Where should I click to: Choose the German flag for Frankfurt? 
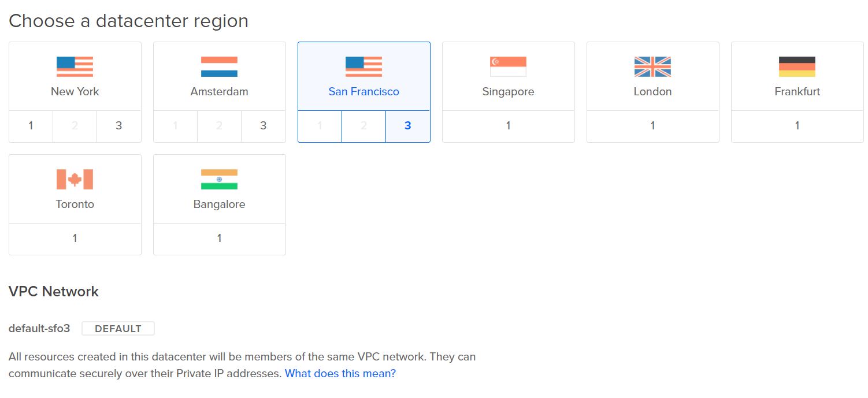[797, 66]
